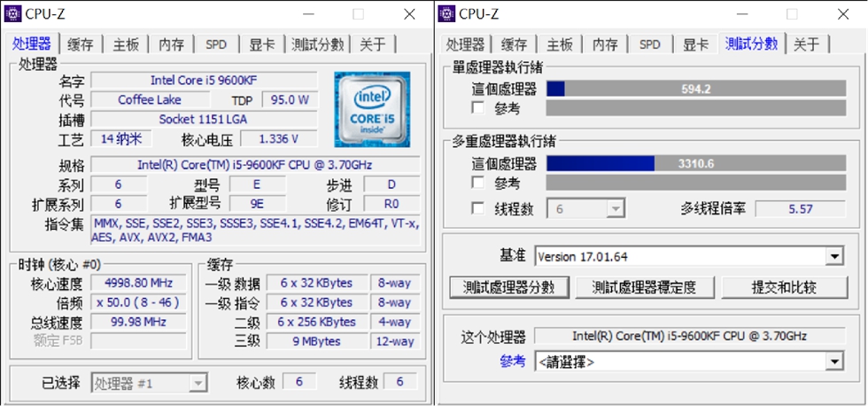This screenshot has height=406, width=868.
Task: Switch to 測試分數 tab in left window
Action: point(318,45)
